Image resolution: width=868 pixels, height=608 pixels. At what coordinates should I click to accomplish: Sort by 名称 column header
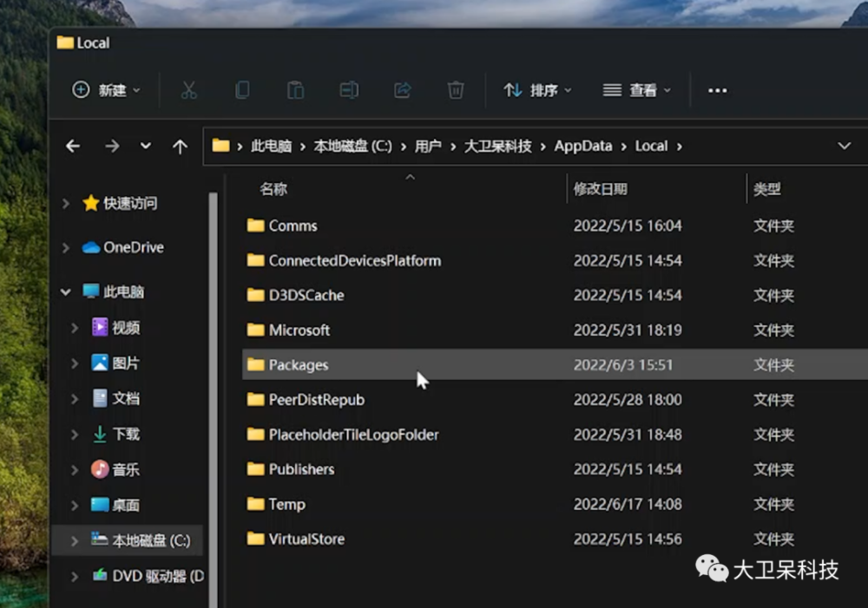tap(273, 189)
